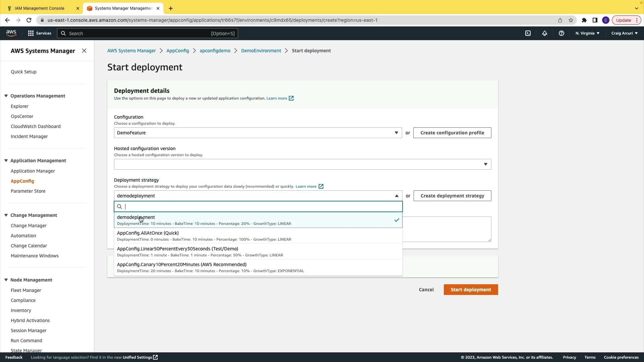Collapse the Node Management section

pos(6,280)
